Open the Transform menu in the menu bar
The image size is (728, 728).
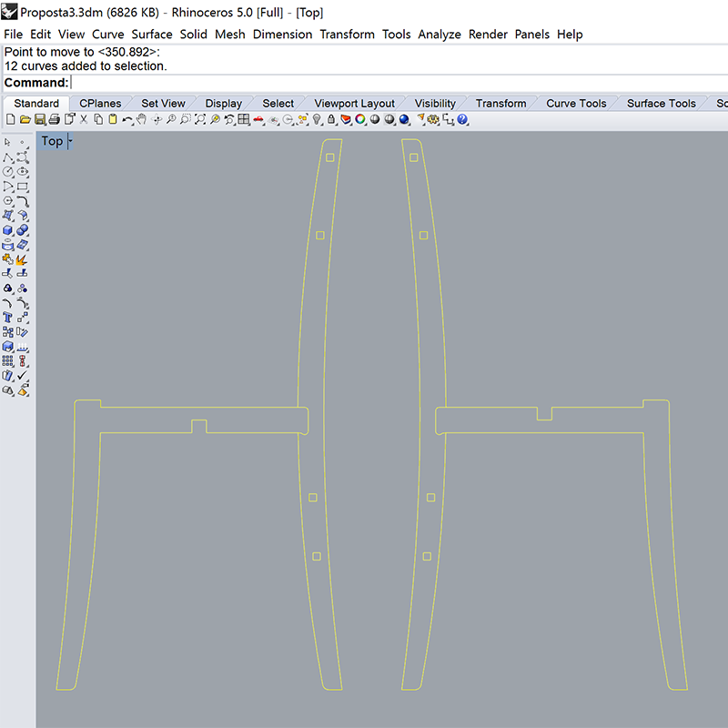[x=348, y=35]
